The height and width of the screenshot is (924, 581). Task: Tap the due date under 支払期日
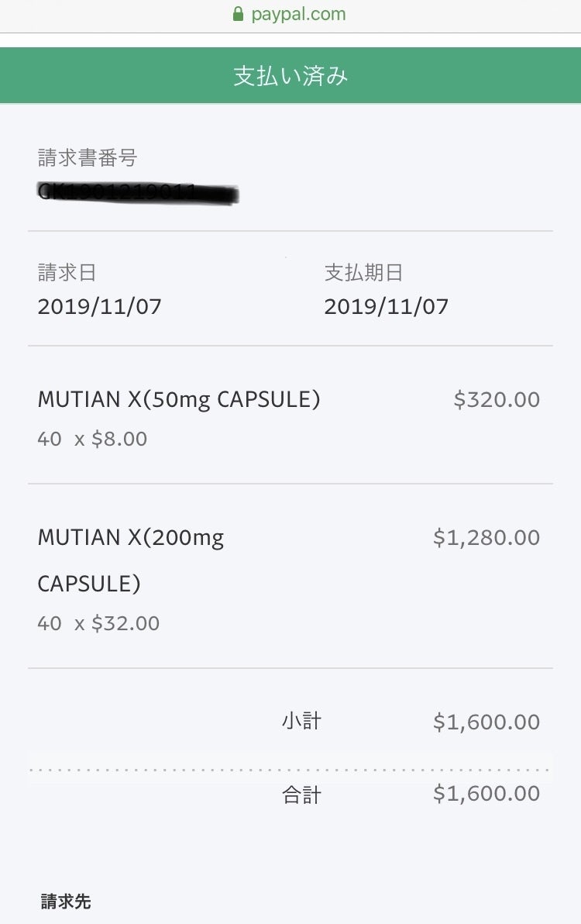[x=386, y=306]
